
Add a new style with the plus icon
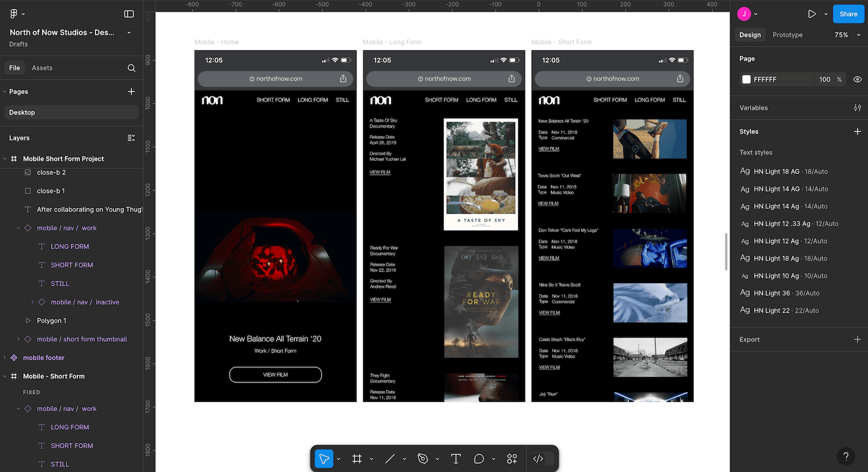[858, 131]
